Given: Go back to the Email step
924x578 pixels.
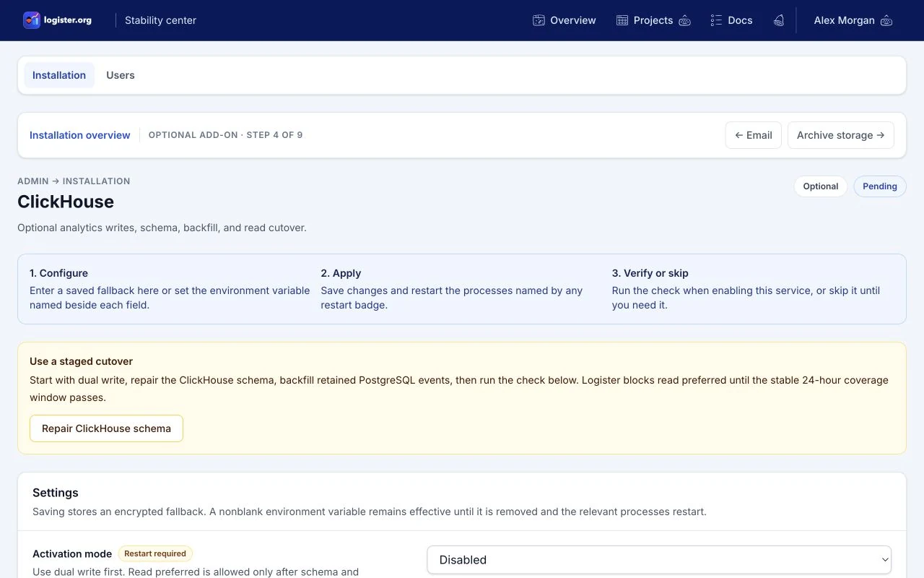Looking at the screenshot, I should (753, 135).
